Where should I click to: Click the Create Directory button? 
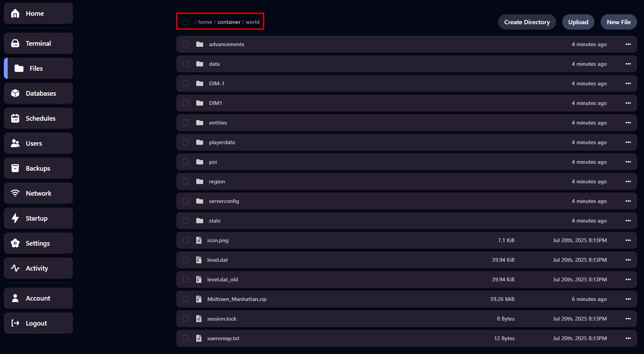tap(526, 22)
